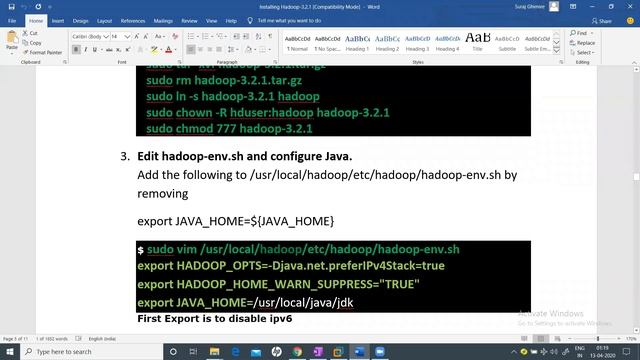Open the Change Case dropdown
The height and width of the screenshot is (360, 640).
[160, 37]
